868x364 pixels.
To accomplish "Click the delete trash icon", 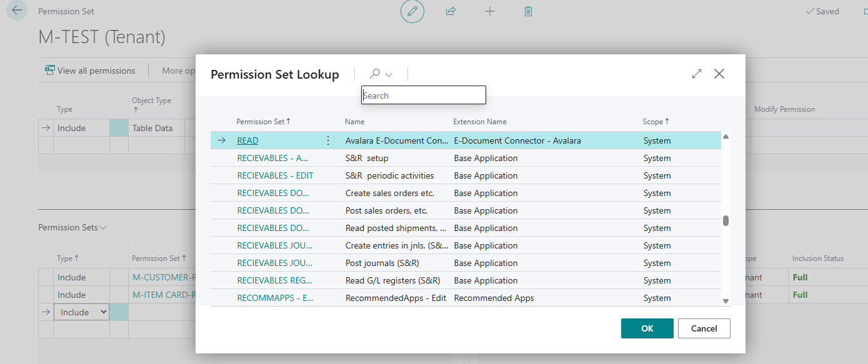I will (528, 11).
